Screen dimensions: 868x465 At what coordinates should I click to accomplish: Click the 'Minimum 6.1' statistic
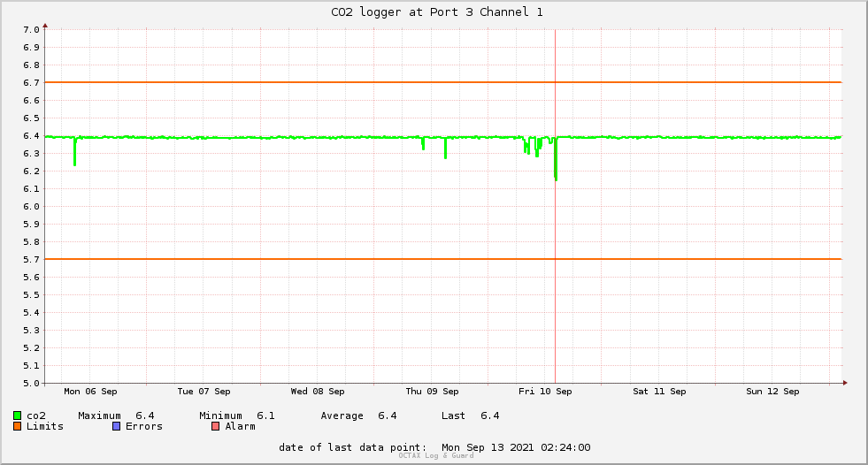click(x=237, y=415)
